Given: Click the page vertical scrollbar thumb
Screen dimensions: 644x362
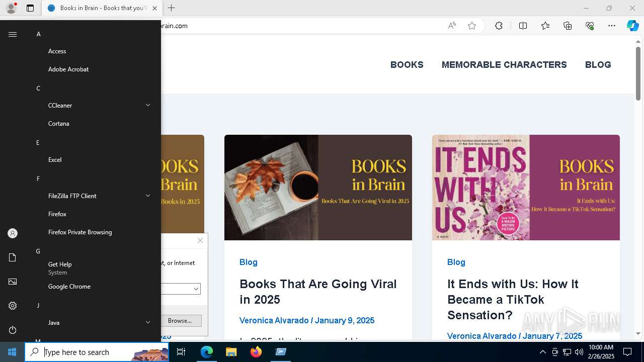Looking at the screenshot, I should pyautogui.click(x=638, y=73).
